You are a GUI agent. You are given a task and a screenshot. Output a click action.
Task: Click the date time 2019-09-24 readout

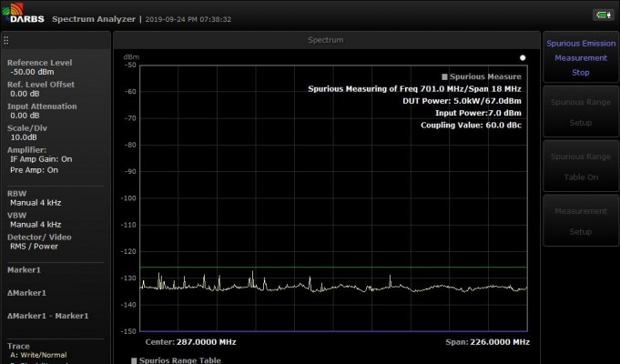coord(188,19)
